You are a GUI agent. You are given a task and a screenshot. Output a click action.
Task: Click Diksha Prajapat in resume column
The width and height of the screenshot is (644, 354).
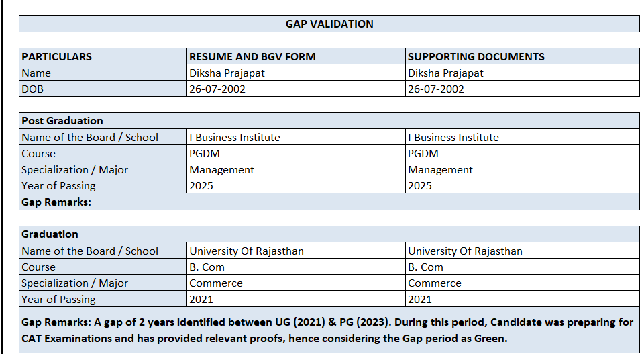point(227,73)
